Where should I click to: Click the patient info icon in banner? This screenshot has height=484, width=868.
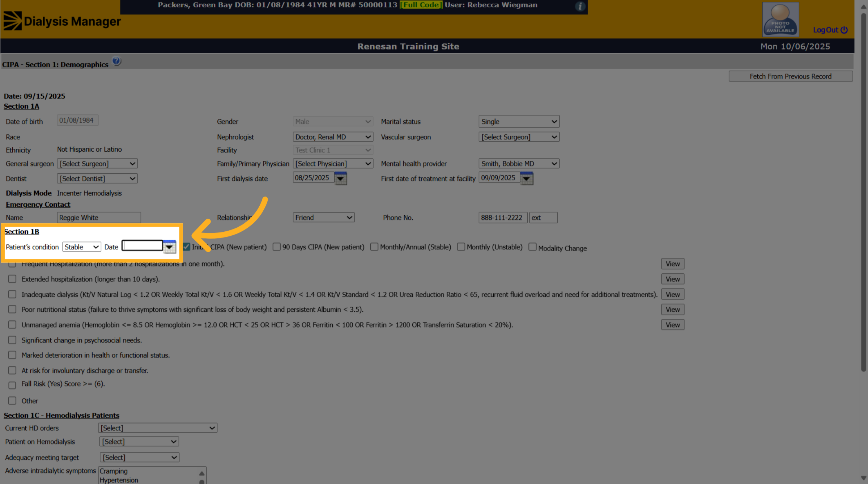coord(580,6)
